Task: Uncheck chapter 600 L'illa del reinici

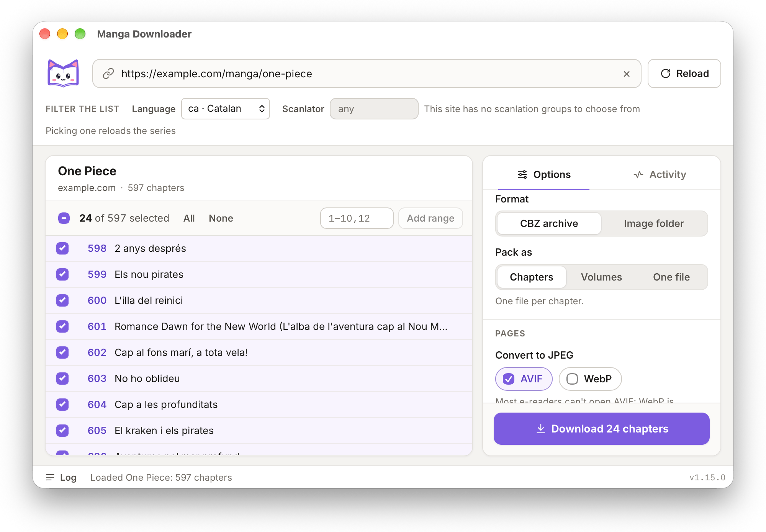Action: [62, 300]
